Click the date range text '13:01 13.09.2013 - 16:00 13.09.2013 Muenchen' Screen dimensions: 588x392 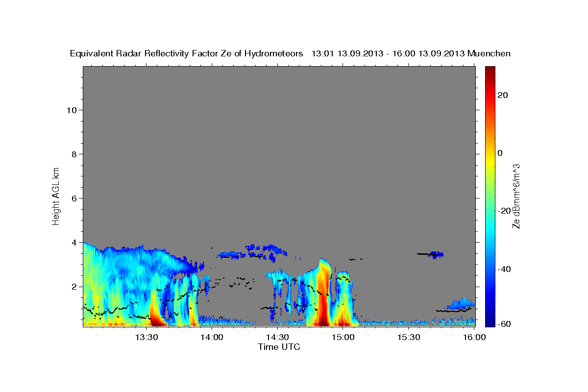coord(411,54)
